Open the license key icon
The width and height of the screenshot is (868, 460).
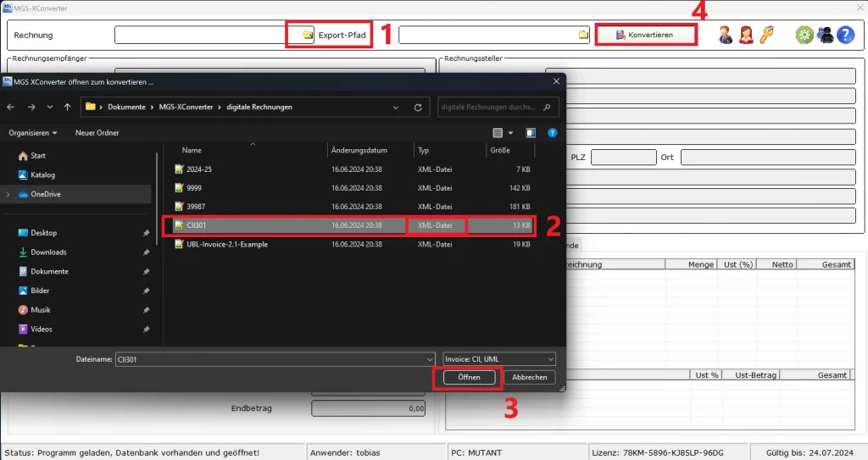(766, 35)
